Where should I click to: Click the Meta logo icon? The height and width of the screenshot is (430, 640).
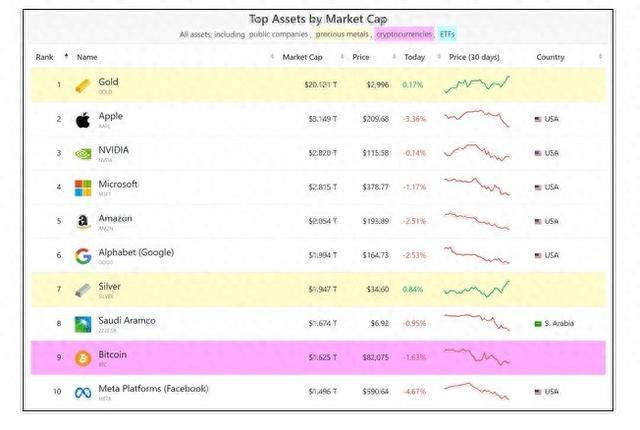pyautogui.click(x=83, y=391)
